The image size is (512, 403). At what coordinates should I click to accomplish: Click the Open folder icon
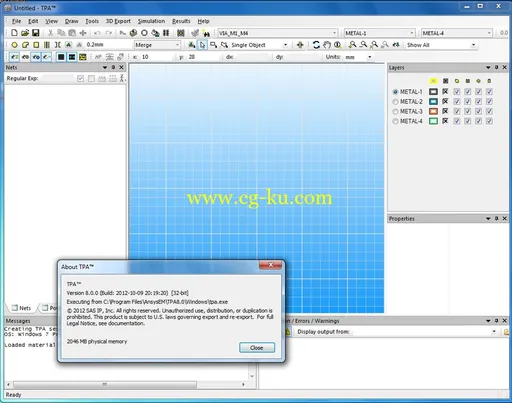(25, 33)
